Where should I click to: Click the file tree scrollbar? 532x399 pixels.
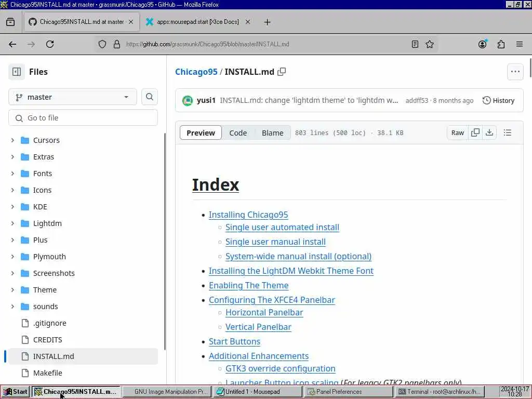coord(165,242)
